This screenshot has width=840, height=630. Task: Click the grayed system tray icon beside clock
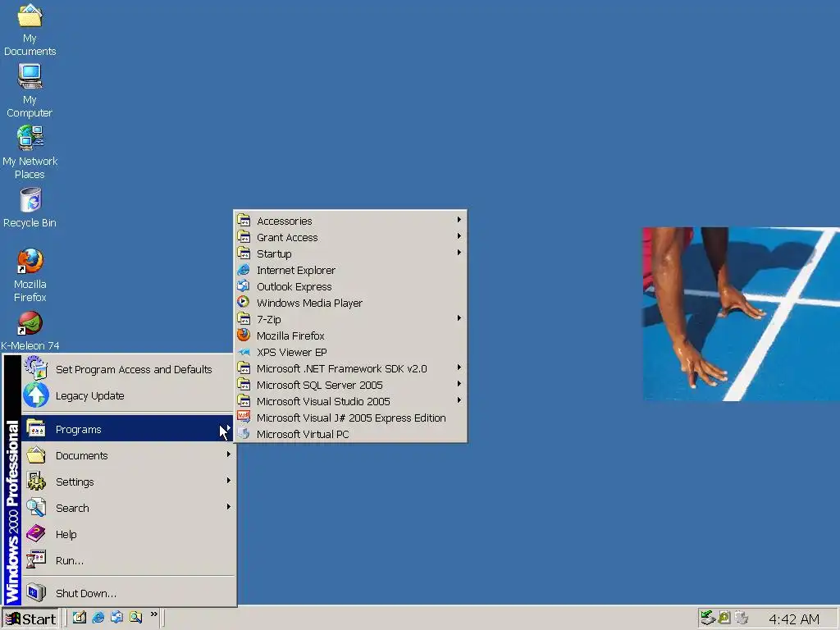pos(742,618)
